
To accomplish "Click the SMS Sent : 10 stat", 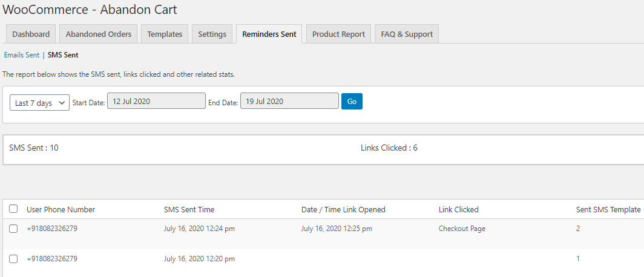I will [34, 148].
